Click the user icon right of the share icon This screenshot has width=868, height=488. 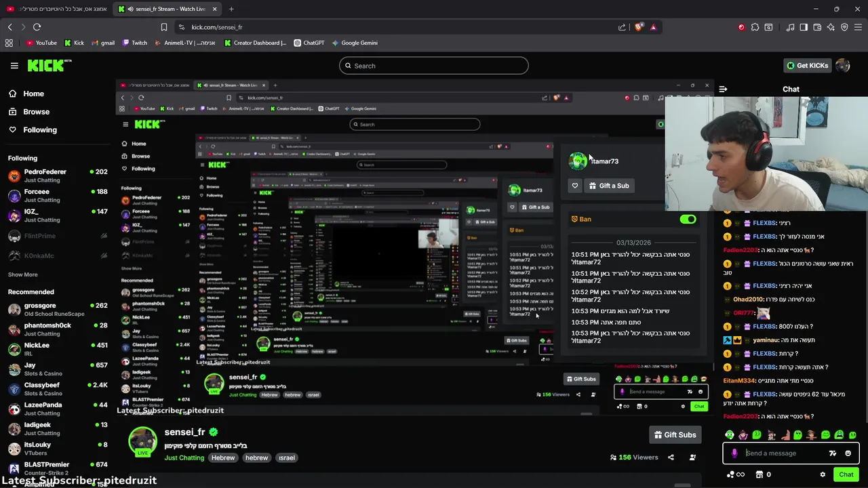click(x=692, y=457)
